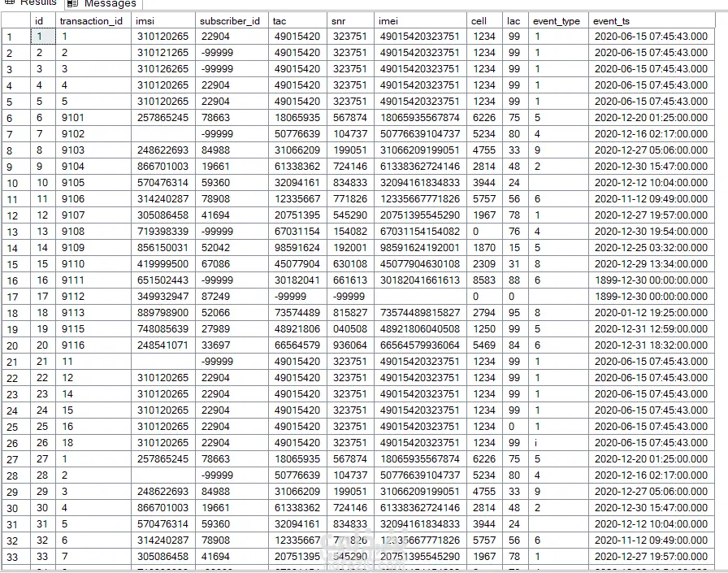728x573 pixels.
Task: Select the id column header
Action: (43, 21)
